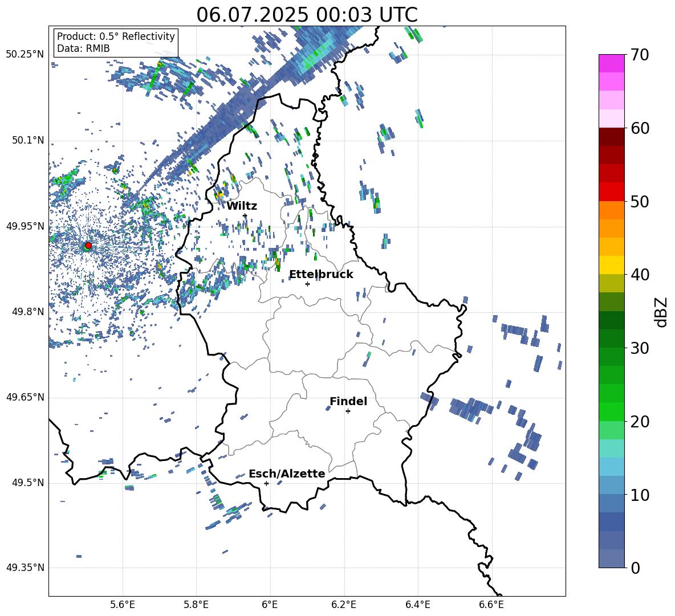The image size is (675, 616).
Task: Click the red radar location marker
Action: (88, 245)
